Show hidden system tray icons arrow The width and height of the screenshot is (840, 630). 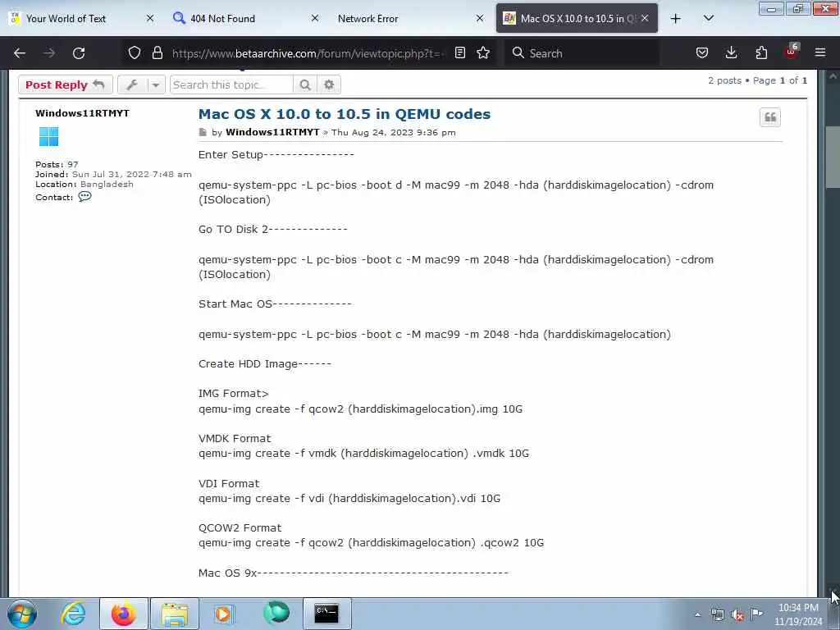point(697,614)
